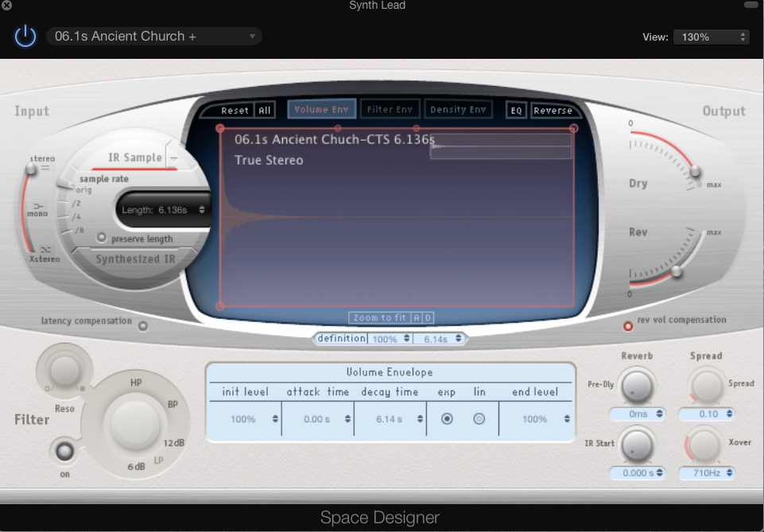Set sample rate to /4
This screenshot has width=764, height=532.
coord(76,216)
